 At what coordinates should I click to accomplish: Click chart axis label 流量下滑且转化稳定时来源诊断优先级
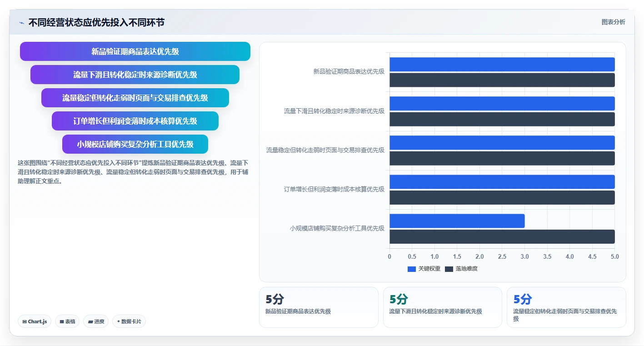pyautogui.click(x=334, y=111)
